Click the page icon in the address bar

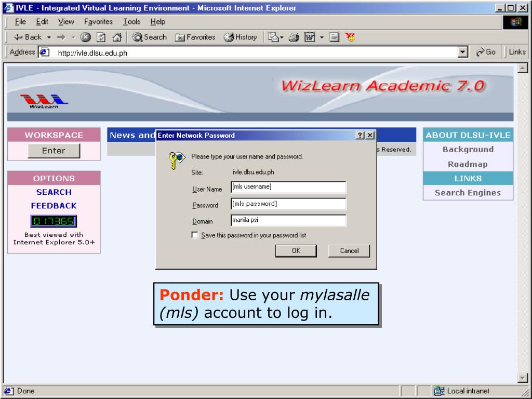(x=45, y=52)
